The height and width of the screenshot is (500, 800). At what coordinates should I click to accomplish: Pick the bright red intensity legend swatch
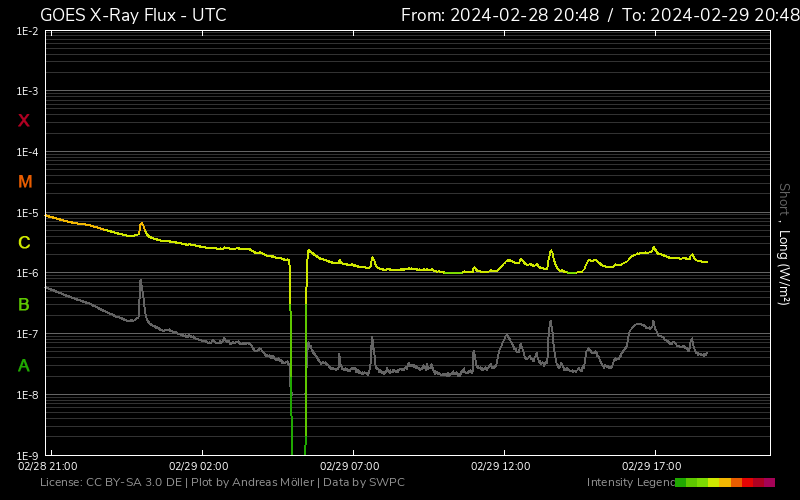point(747,482)
